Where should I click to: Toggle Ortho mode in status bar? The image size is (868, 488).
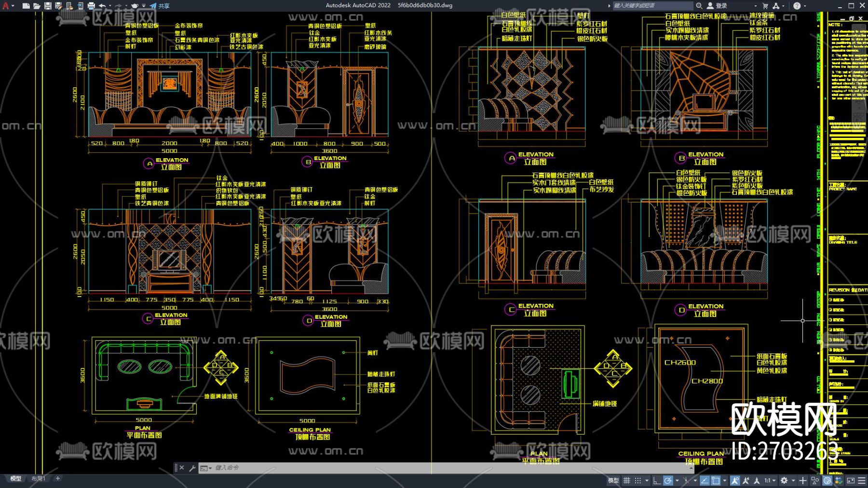657,480
